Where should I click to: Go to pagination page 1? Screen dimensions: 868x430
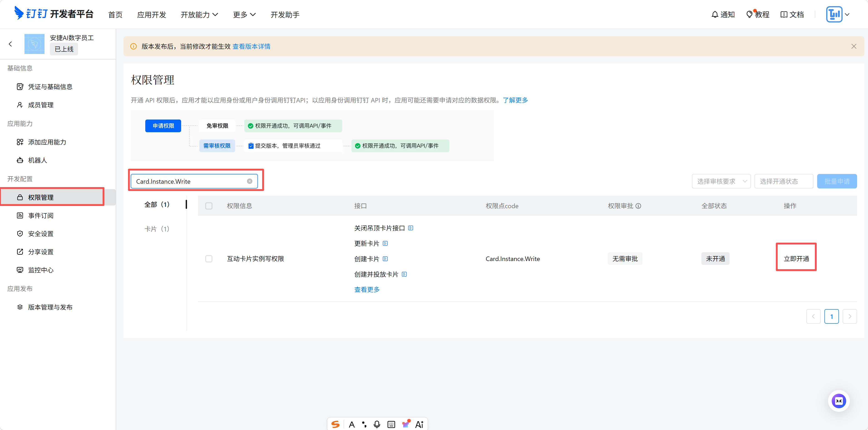click(831, 316)
